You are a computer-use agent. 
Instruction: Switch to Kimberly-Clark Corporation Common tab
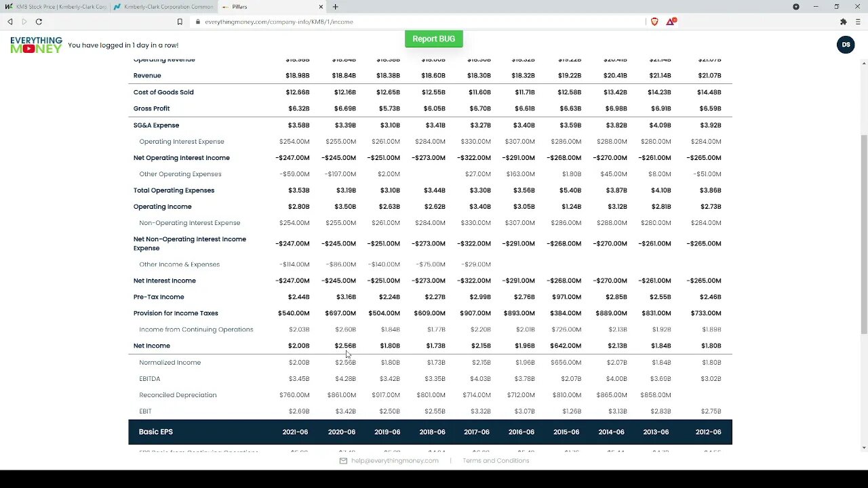point(163,7)
